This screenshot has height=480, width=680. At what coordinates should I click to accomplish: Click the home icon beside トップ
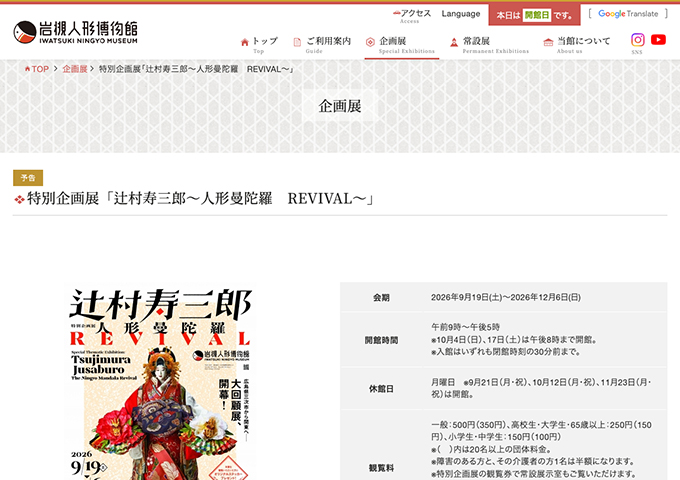[245, 42]
